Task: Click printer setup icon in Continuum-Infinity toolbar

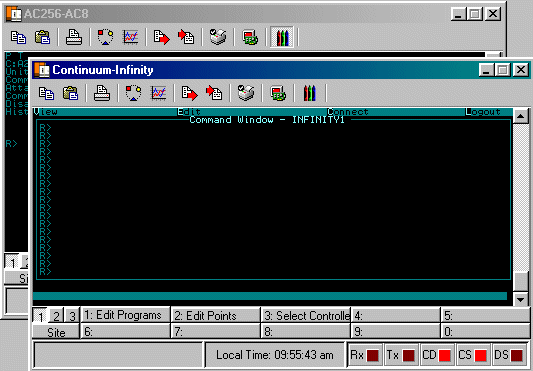Action: [x=246, y=93]
